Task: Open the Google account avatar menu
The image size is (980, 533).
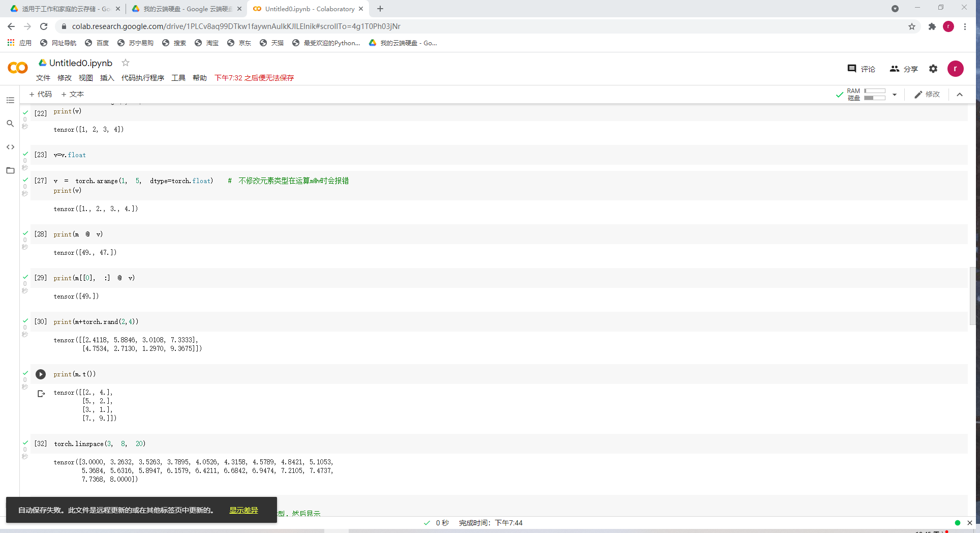Action: click(956, 69)
